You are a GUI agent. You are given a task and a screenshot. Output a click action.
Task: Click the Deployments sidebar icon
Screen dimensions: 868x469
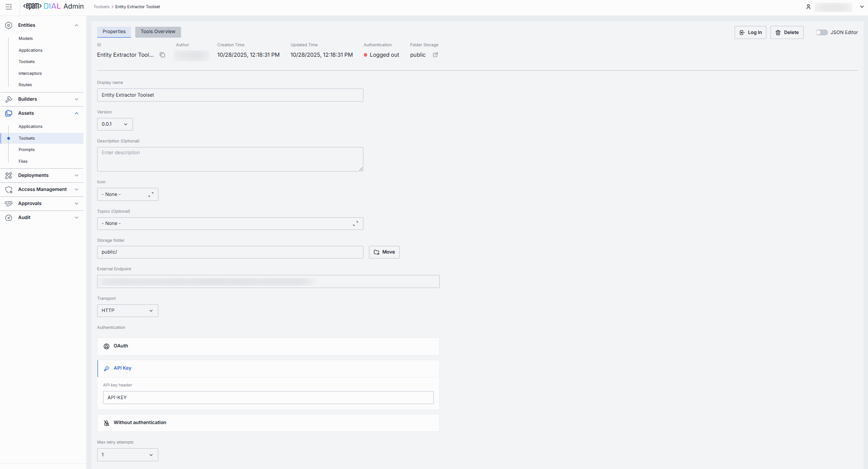tap(9, 176)
